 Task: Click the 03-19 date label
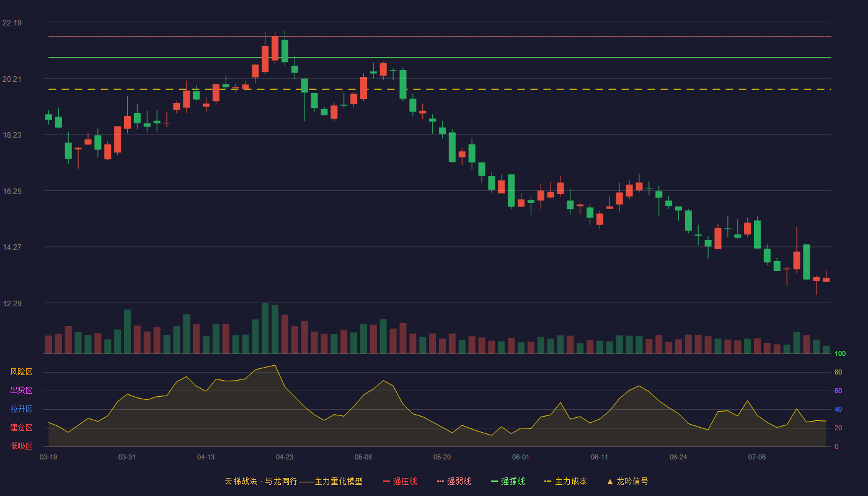[x=48, y=457]
